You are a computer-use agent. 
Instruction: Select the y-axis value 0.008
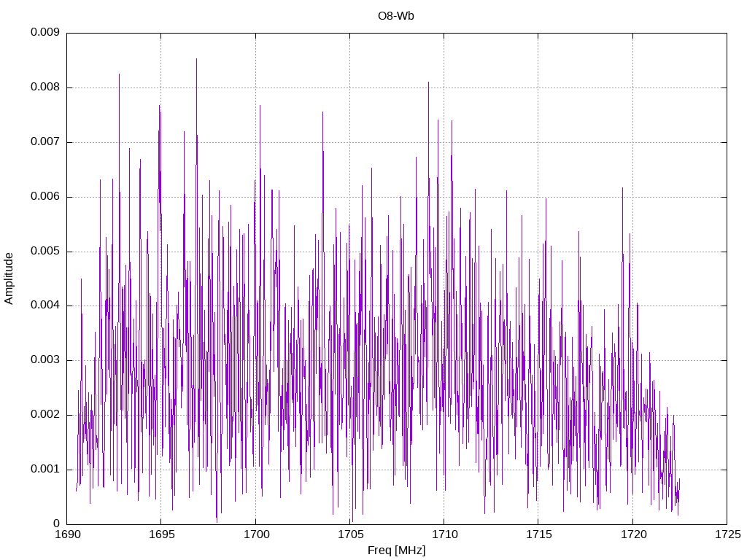(x=45, y=87)
